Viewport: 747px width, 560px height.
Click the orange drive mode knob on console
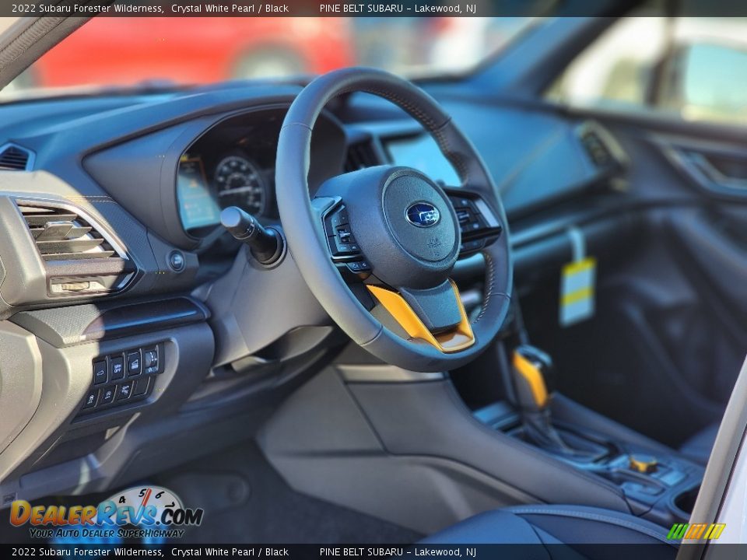pyautogui.click(x=643, y=464)
